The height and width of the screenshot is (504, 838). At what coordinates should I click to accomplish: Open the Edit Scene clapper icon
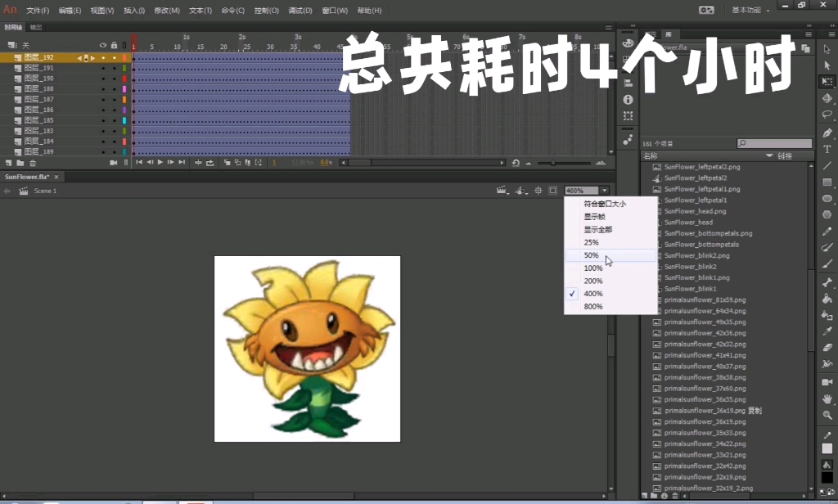pos(502,191)
